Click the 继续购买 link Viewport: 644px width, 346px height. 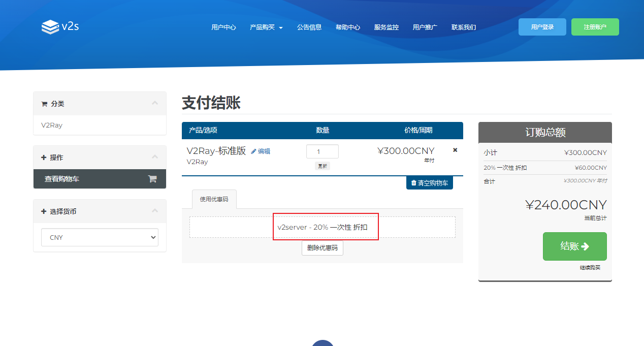click(x=590, y=267)
